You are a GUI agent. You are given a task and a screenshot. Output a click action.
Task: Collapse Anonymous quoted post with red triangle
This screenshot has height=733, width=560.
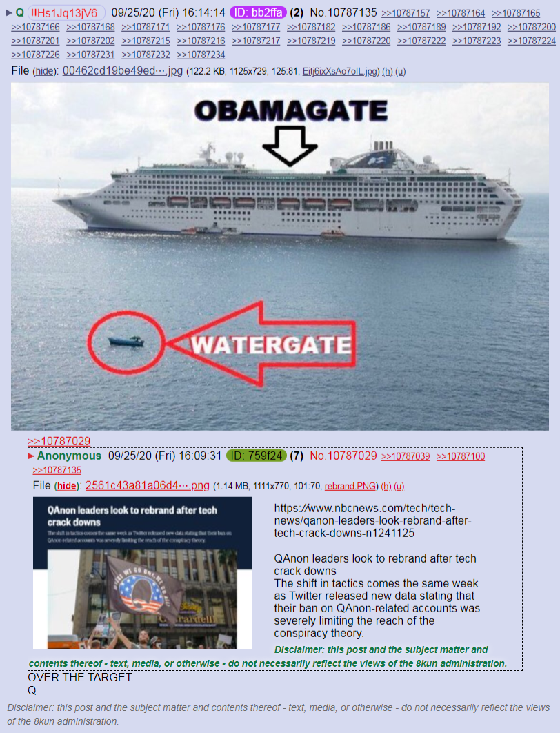pos(31,456)
